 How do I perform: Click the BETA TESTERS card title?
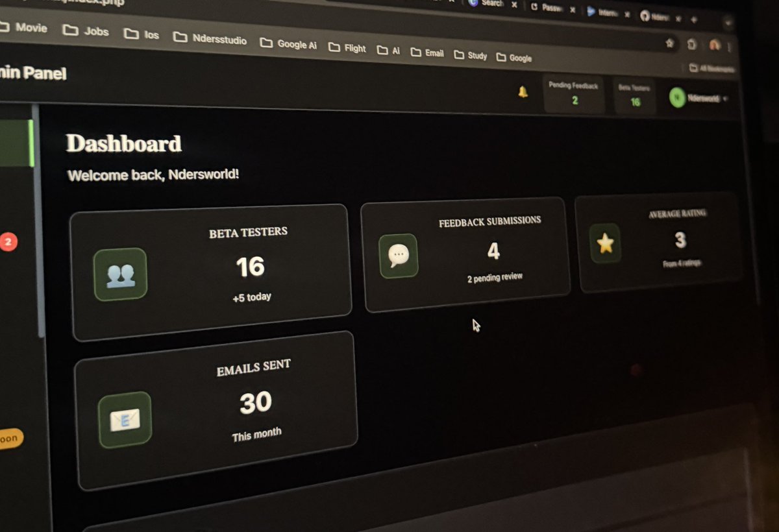pyautogui.click(x=248, y=232)
